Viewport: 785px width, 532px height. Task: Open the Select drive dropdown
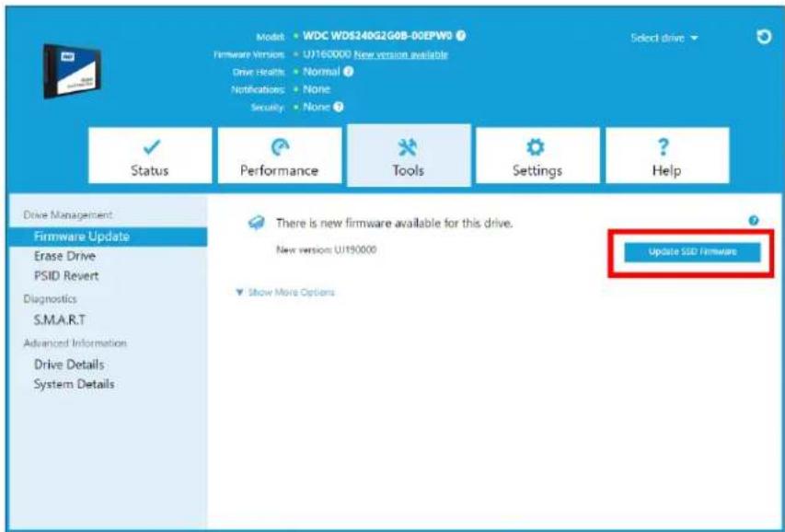664,38
